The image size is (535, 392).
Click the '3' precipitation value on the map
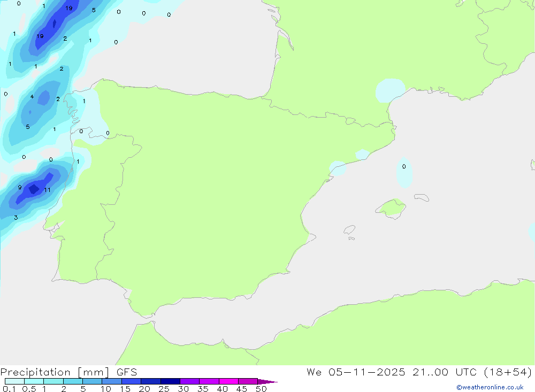point(16,217)
